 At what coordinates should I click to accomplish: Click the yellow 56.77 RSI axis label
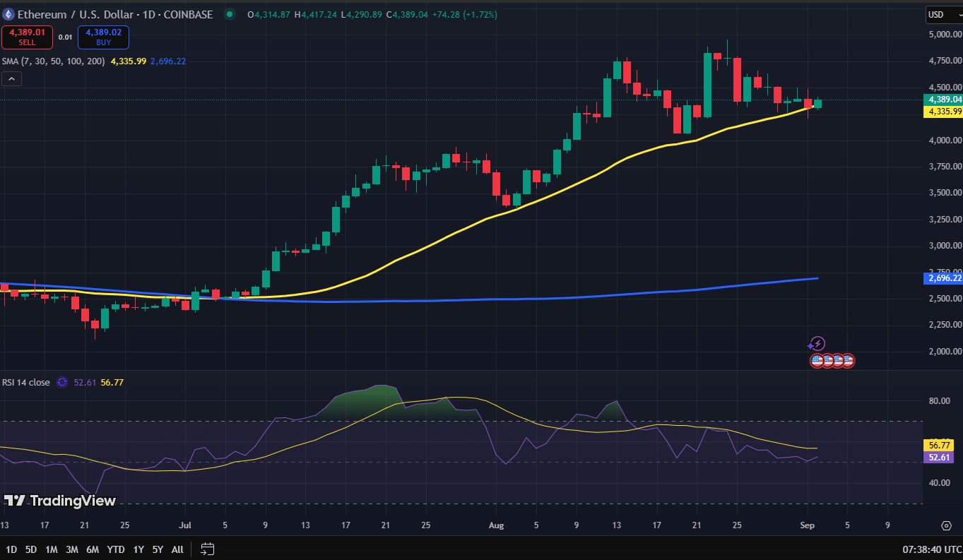tap(939, 445)
